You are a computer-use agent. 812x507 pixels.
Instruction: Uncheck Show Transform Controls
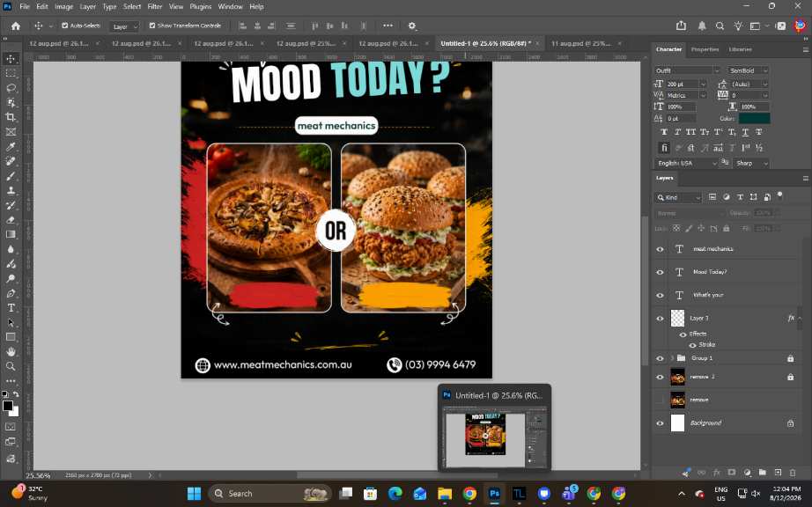click(152, 26)
